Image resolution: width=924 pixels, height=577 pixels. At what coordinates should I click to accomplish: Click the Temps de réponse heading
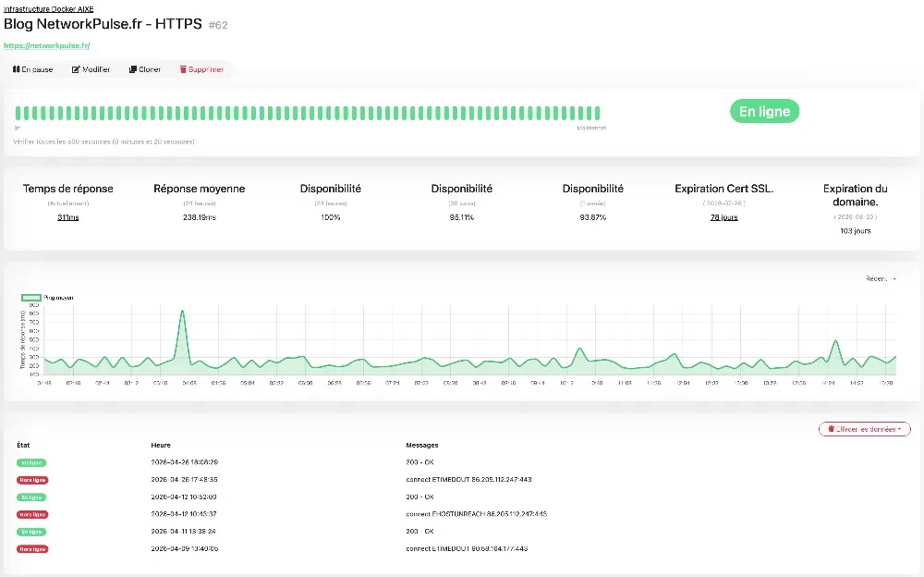67,189
